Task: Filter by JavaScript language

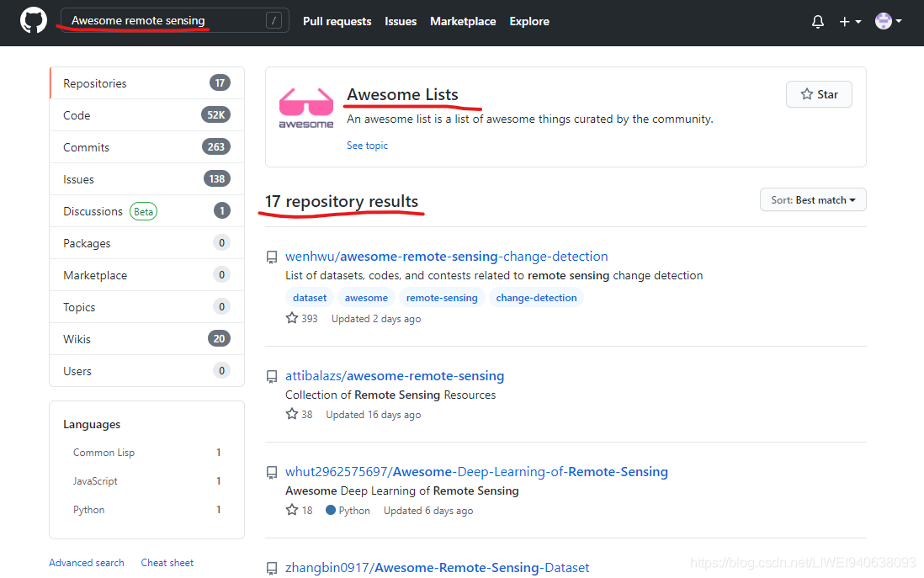Action: (x=146, y=480)
